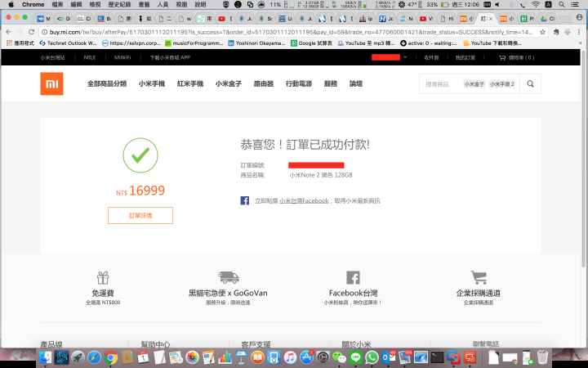This screenshot has height=368, width=588.
Task: Open Finder from the Dock
Action: tap(46, 357)
